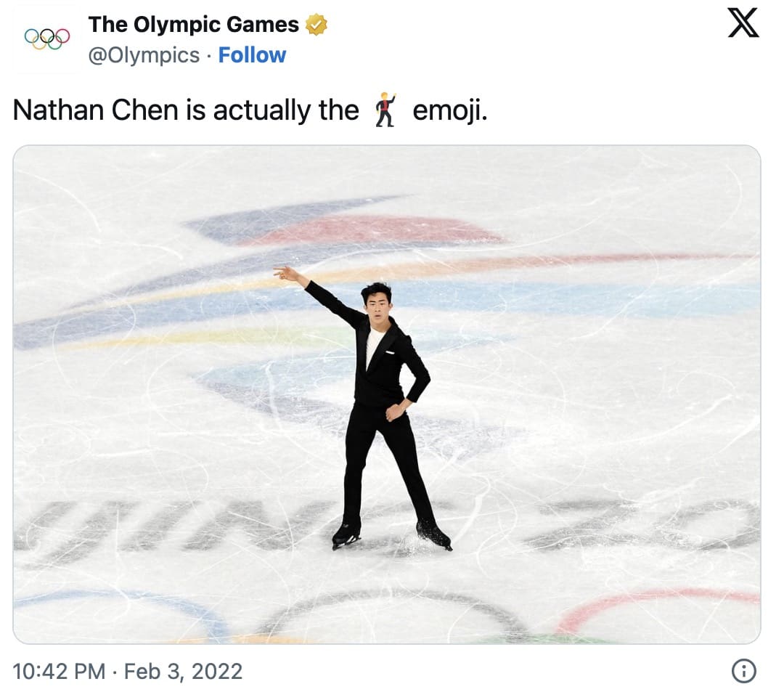The width and height of the screenshot is (784, 700).
Task: Click the skater's black ice skates
Action: (x=392, y=535)
